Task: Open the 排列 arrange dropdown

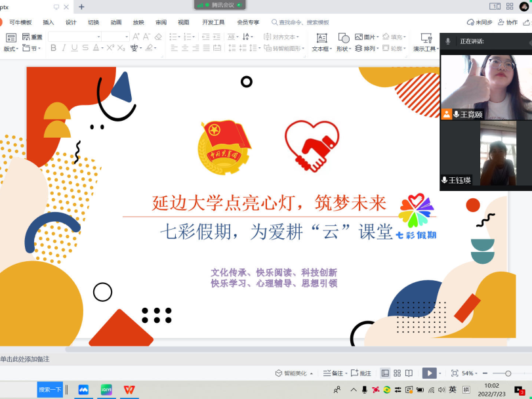Action: (x=367, y=49)
